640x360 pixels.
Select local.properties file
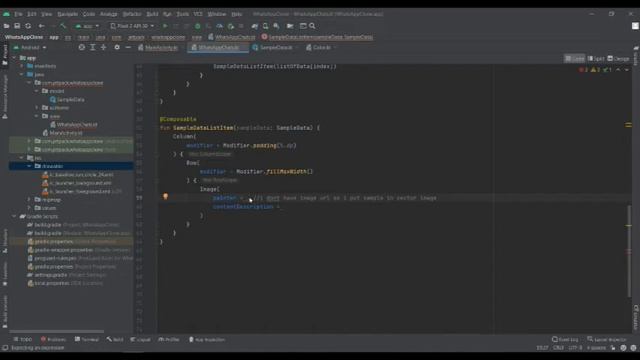pyautogui.click(x=65, y=283)
